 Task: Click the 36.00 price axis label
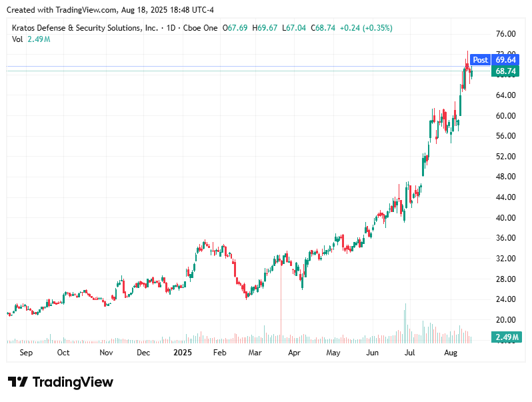(x=505, y=238)
